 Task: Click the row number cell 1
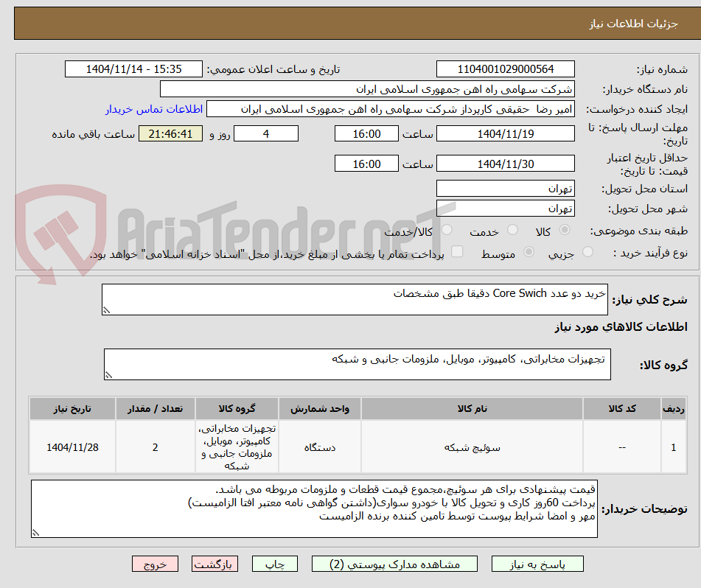pos(674,447)
